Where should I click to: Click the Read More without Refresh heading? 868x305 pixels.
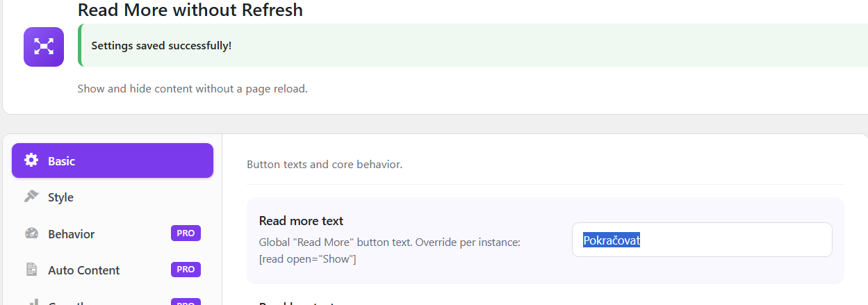[x=190, y=10]
